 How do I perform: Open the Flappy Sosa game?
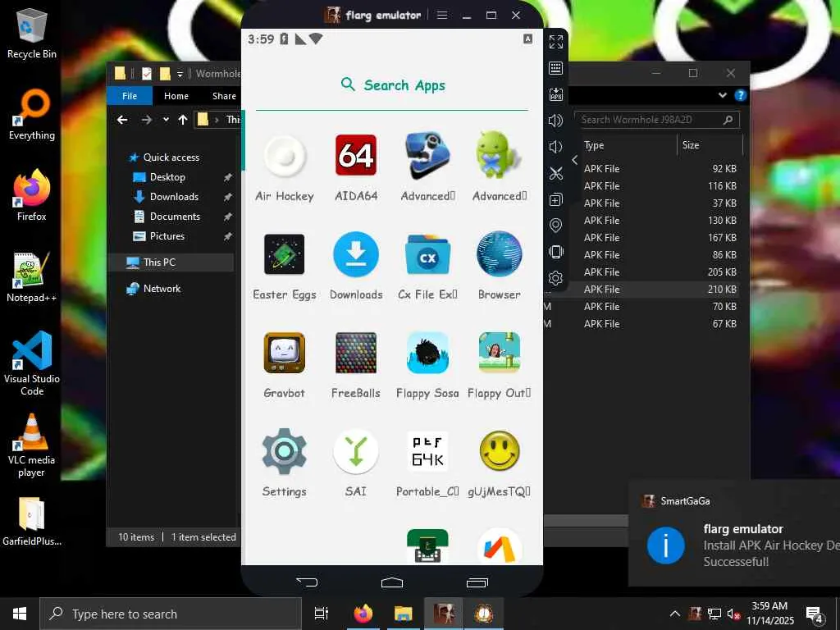point(427,365)
